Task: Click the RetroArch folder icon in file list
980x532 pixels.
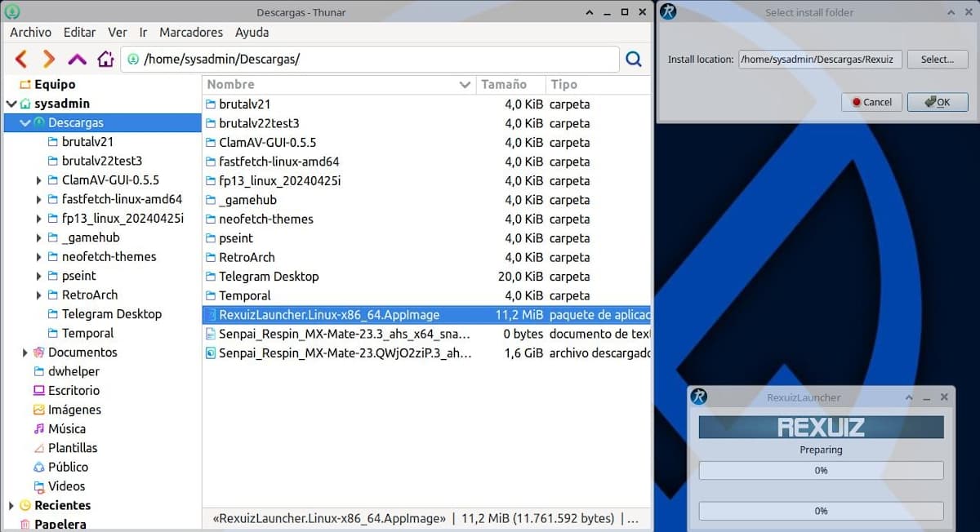Action: tap(211, 257)
